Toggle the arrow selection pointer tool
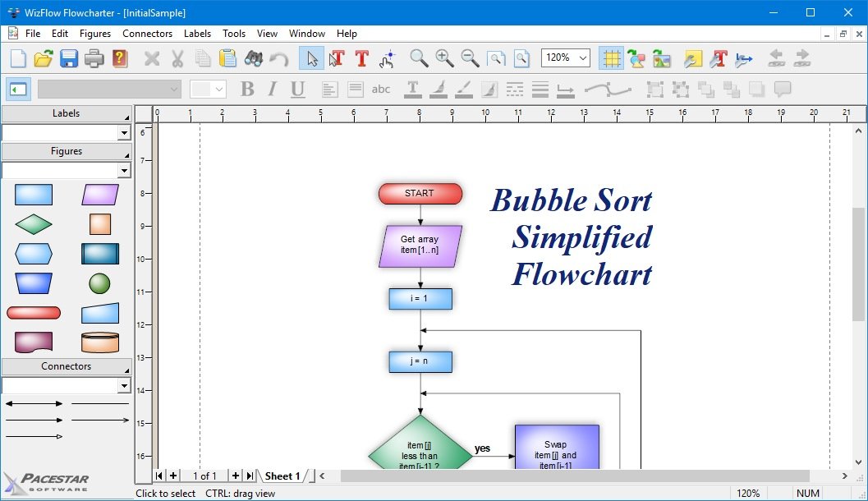 [x=310, y=58]
